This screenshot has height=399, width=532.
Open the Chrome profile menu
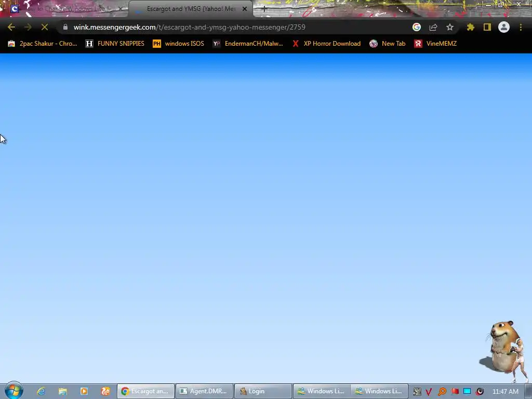click(504, 27)
